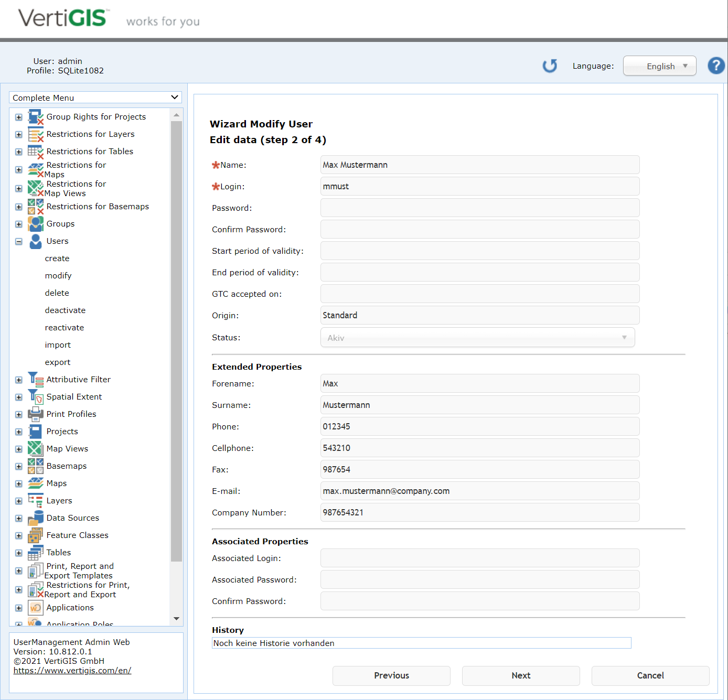Click the refresh arrow icon near Language
This screenshot has height=700, width=728.
[x=550, y=66]
